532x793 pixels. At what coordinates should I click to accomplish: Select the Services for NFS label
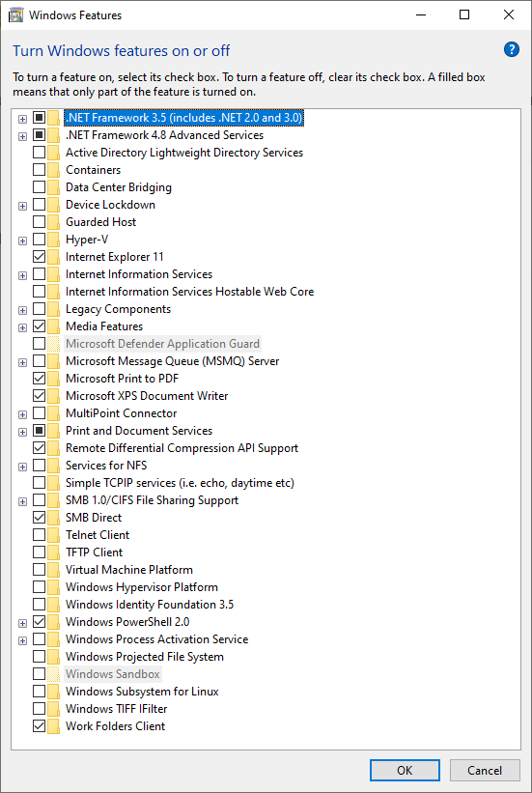pyautogui.click(x=106, y=466)
